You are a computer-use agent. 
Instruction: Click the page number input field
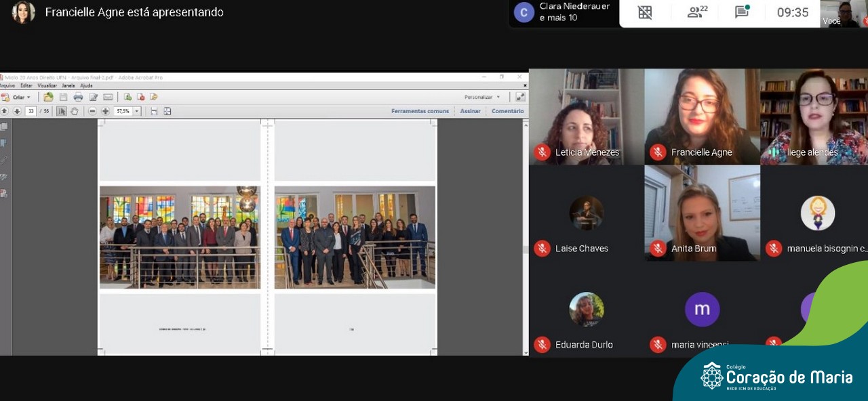(31, 111)
